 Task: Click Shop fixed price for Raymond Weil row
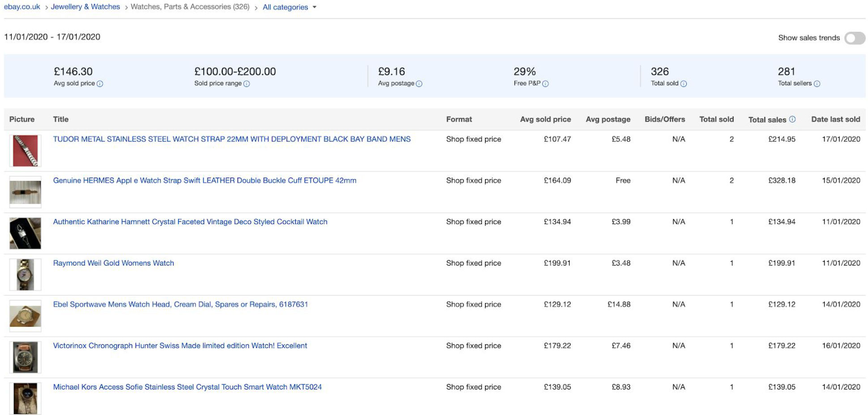[473, 263]
